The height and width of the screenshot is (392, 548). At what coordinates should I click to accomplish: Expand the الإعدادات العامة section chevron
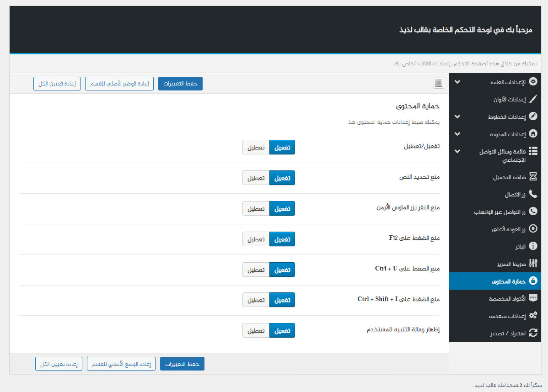457,82
